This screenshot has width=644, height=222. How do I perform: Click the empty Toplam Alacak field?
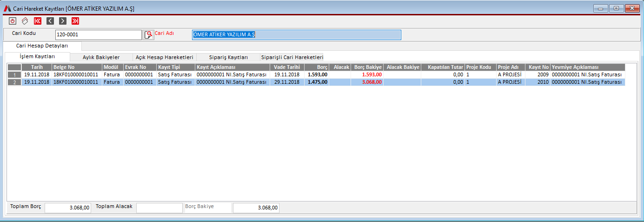pyautogui.click(x=159, y=208)
